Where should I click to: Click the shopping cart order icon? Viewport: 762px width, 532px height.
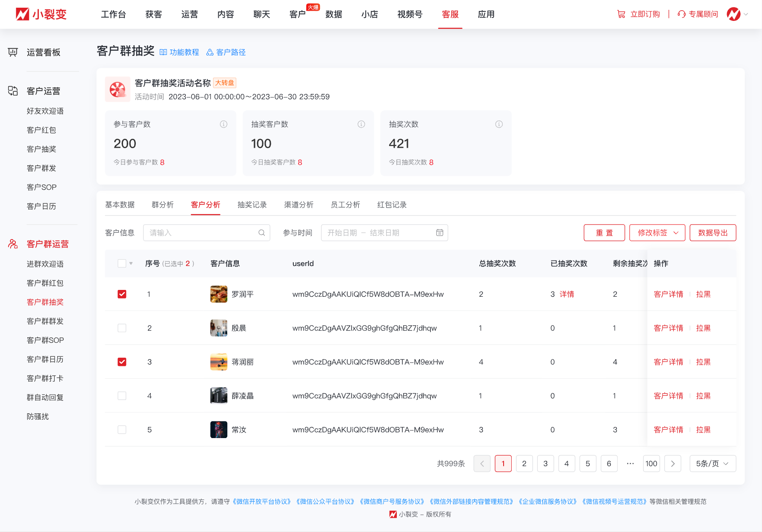tap(621, 14)
